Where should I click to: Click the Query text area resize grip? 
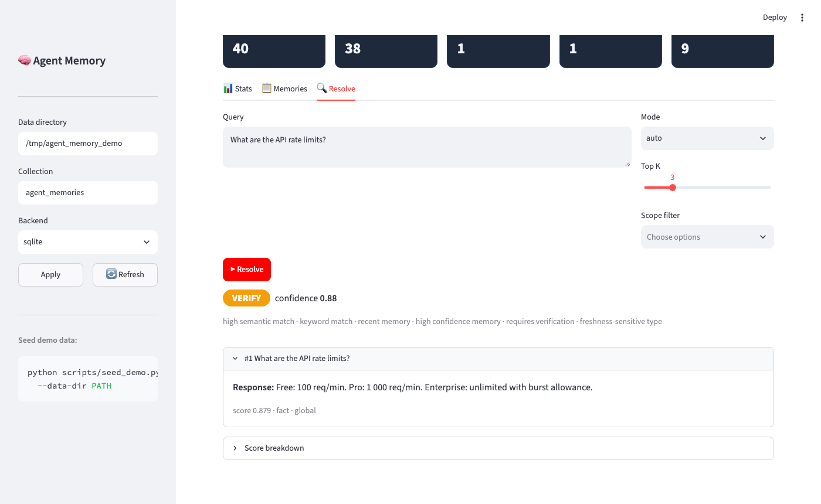click(x=627, y=164)
